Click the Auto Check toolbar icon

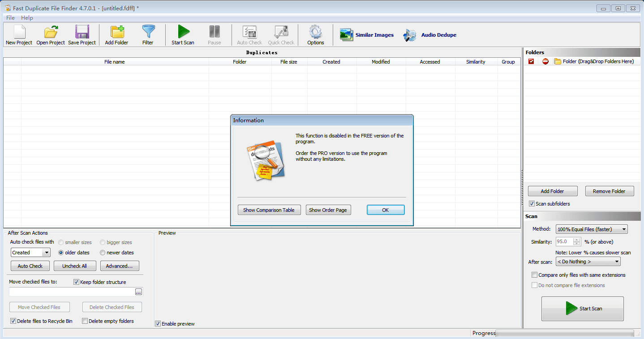pos(249,35)
